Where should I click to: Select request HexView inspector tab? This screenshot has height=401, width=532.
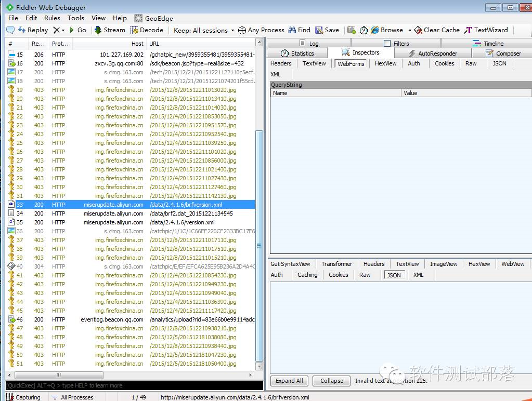click(x=385, y=63)
